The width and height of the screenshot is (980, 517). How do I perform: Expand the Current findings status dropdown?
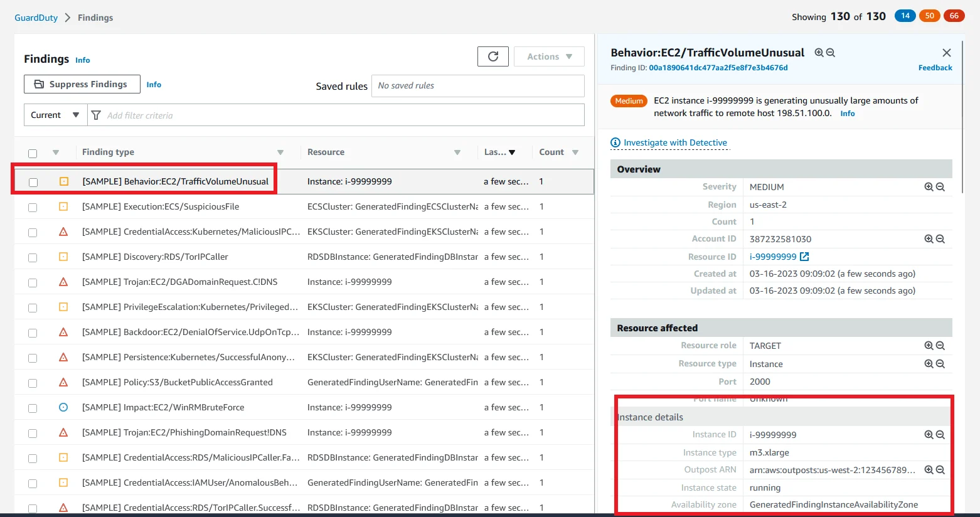(x=55, y=115)
